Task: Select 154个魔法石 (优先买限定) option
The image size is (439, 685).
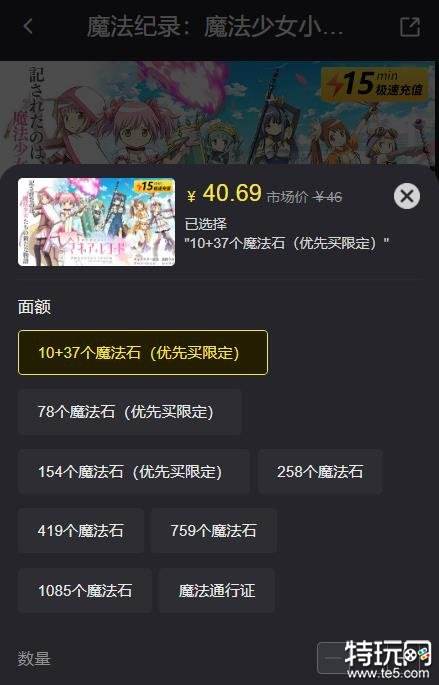Action: tap(134, 472)
